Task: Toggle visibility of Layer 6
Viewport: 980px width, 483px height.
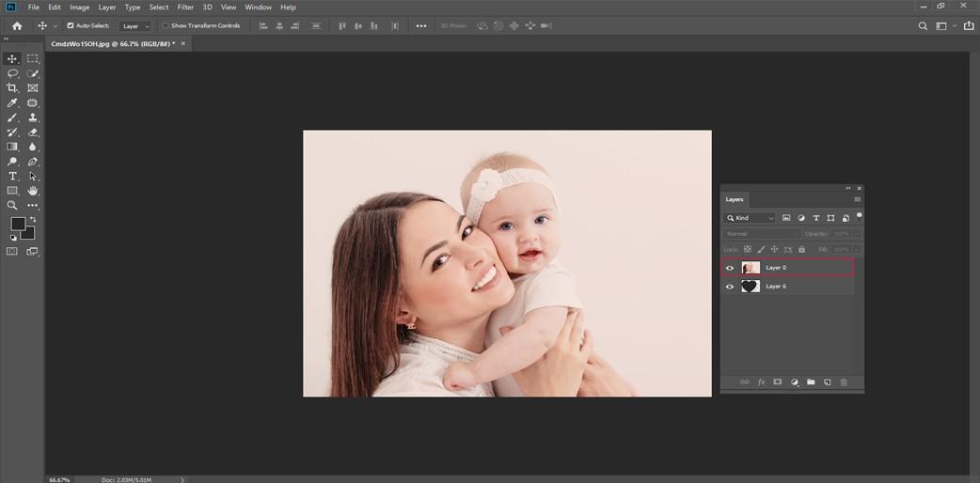Action: tap(730, 287)
